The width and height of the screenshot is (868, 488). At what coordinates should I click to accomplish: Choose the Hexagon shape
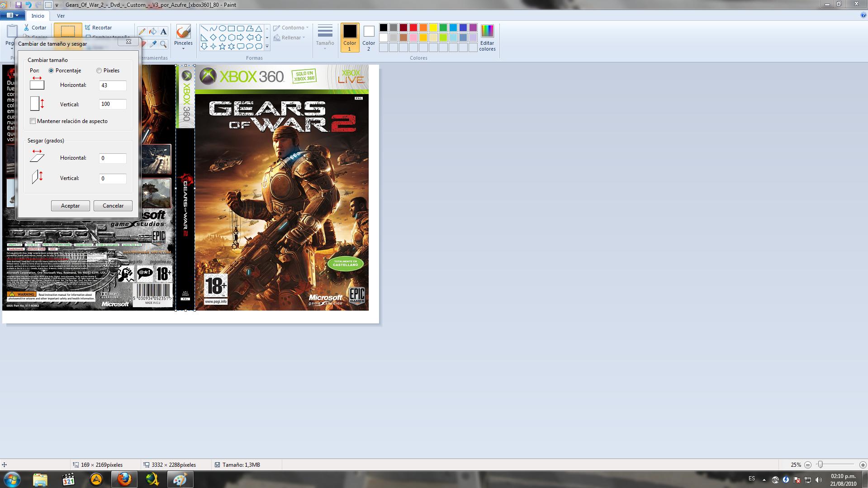point(232,38)
